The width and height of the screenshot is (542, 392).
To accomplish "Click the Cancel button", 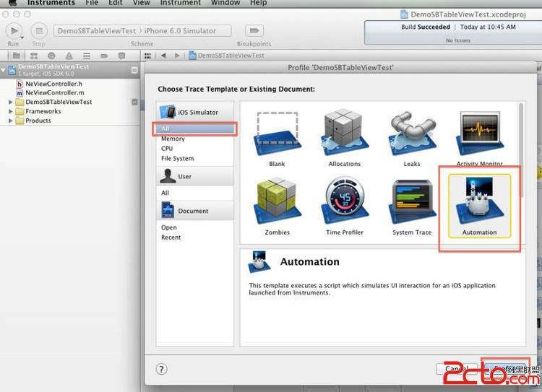I will point(457,369).
